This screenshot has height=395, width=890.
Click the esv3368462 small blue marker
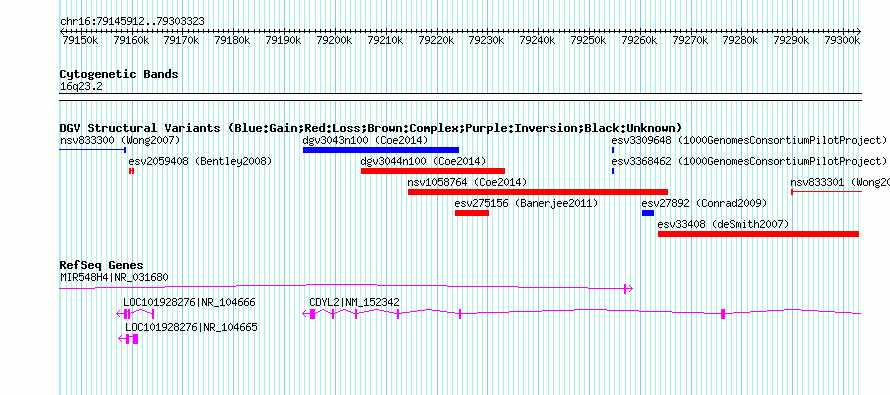tap(613, 171)
